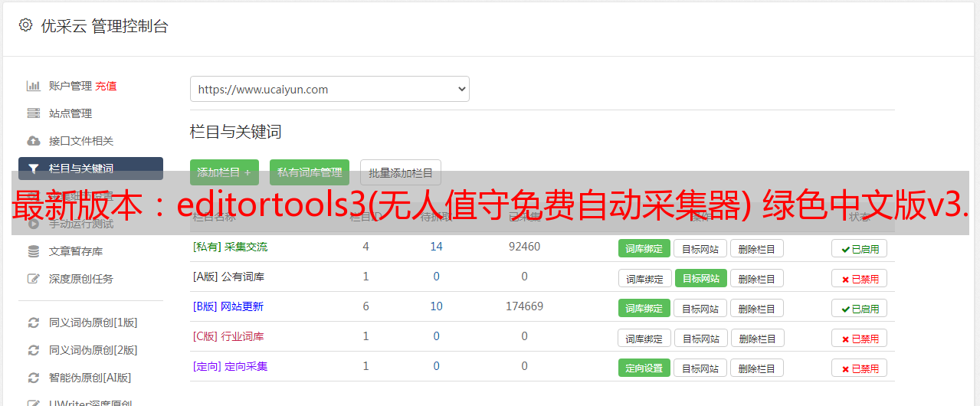This screenshot has height=406, width=980.
Task: Toggle 已禁用 status for 公有词库 row
Action: point(860,279)
